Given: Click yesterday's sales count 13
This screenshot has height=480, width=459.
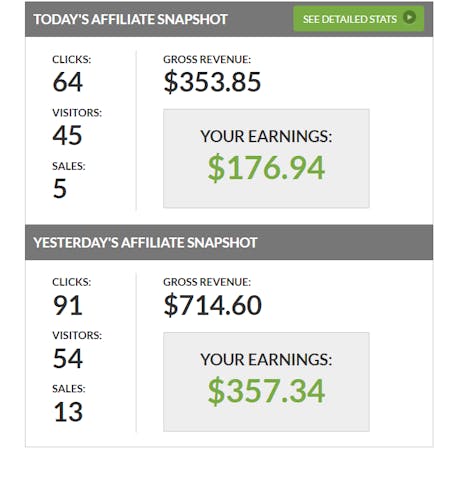Looking at the screenshot, I should [x=68, y=412].
